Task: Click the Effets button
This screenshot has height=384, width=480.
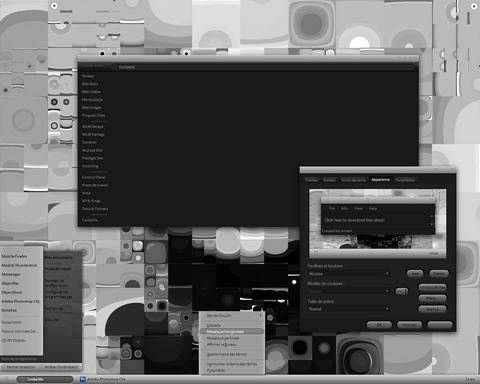Action: pos(432,298)
